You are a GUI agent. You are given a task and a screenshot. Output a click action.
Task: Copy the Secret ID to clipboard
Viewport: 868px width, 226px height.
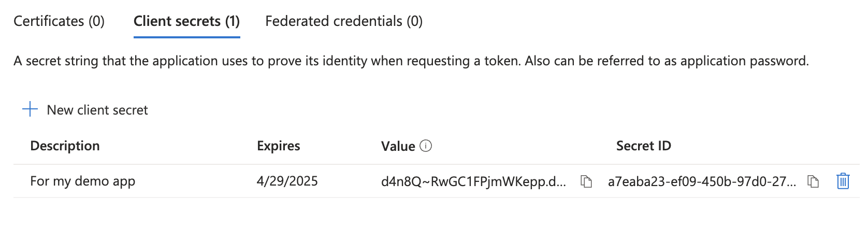click(813, 181)
